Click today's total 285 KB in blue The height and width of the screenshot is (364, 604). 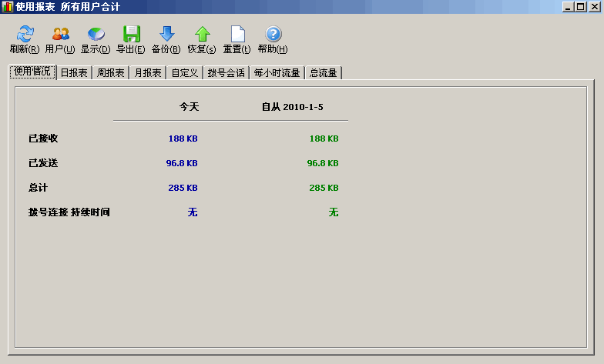click(x=183, y=188)
